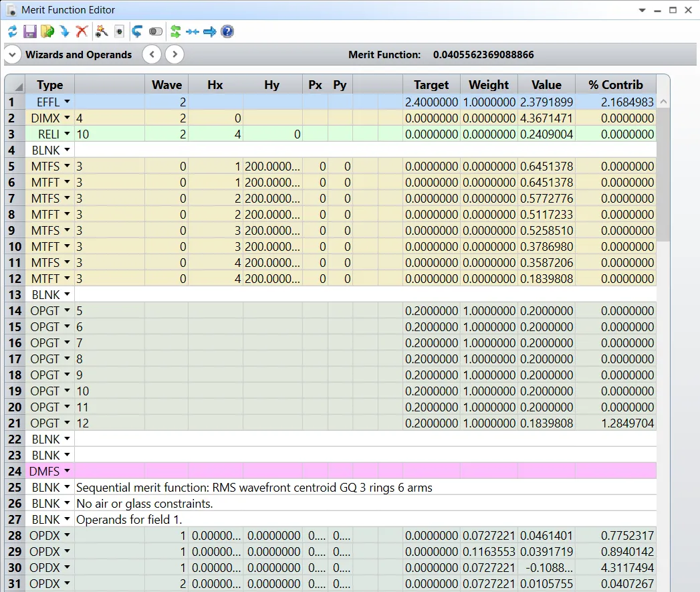Click the blue right arrow toolbar icon
Viewport: 700px width, 592px height.
[x=210, y=31]
